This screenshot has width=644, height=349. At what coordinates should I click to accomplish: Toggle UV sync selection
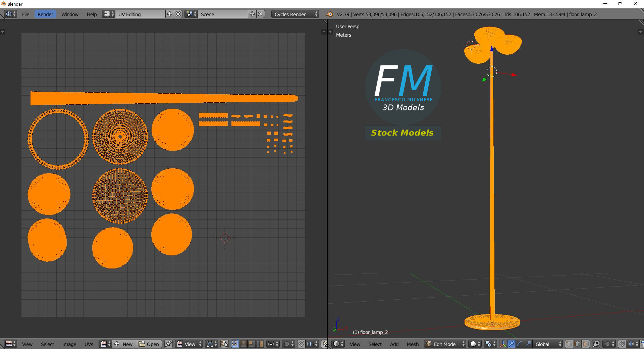pyautogui.click(x=224, y=344)
